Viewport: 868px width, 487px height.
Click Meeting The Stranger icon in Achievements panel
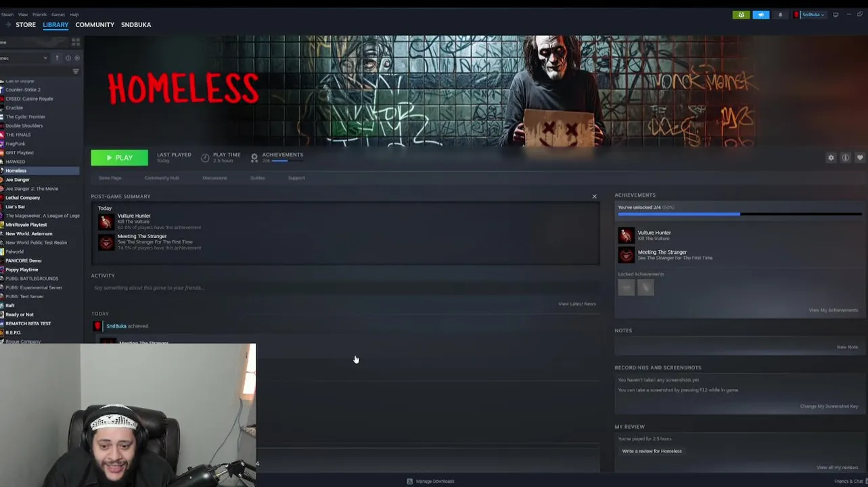pos(626,255)
